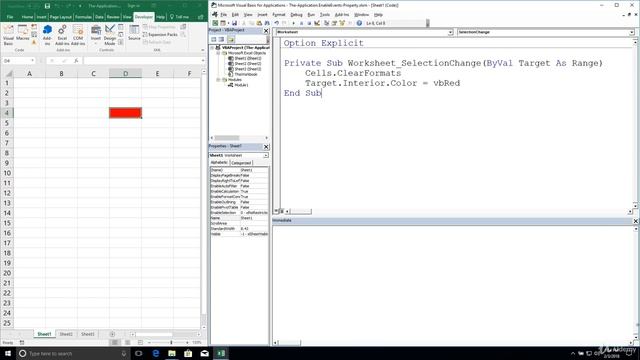The height and width of the screenshot is (360, 640).
Task: Collapse the VBAProject tree node
Action: [213, 48]
